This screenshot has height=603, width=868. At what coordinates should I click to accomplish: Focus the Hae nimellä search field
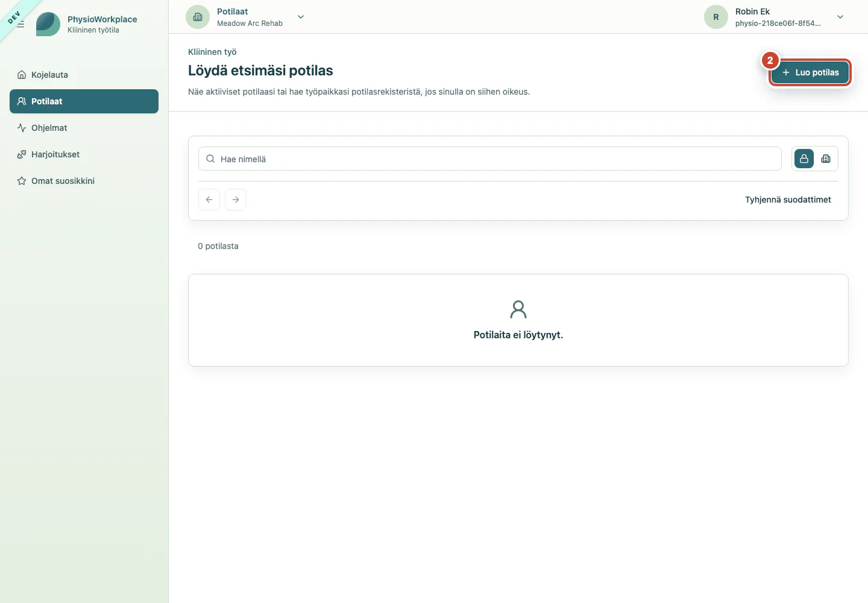click(x=490, y=159)
